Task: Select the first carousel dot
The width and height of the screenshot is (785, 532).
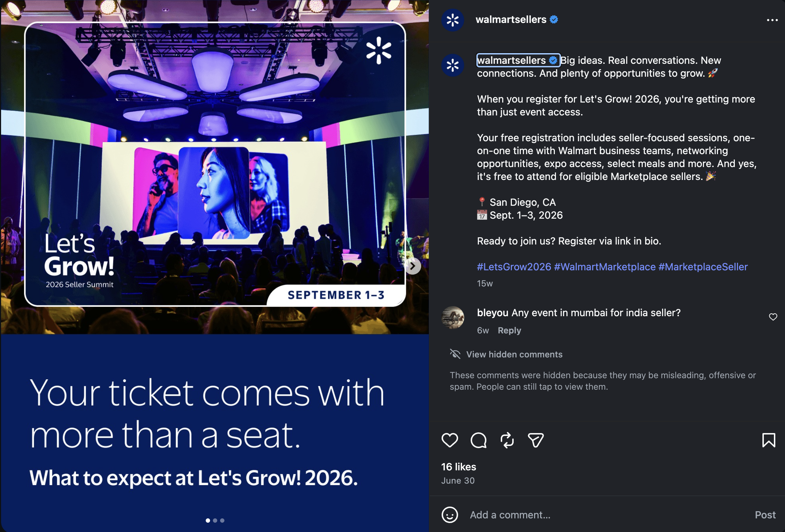Action: coord(208,521)
